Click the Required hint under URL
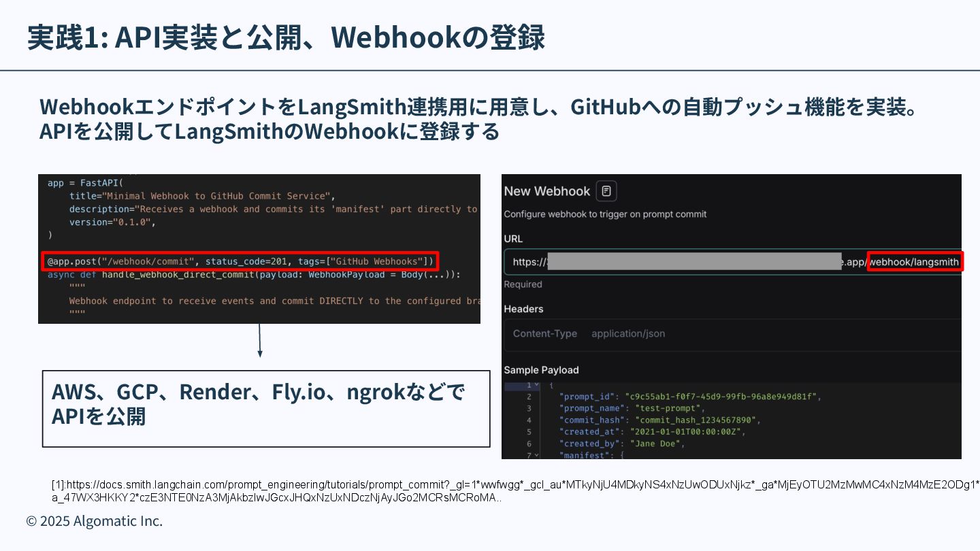 click(523, 284)
